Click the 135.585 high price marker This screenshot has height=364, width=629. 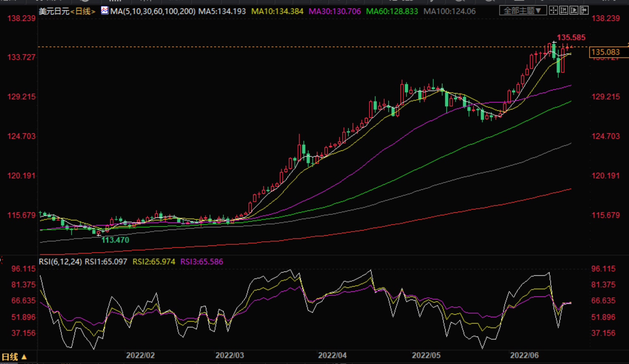571,37
